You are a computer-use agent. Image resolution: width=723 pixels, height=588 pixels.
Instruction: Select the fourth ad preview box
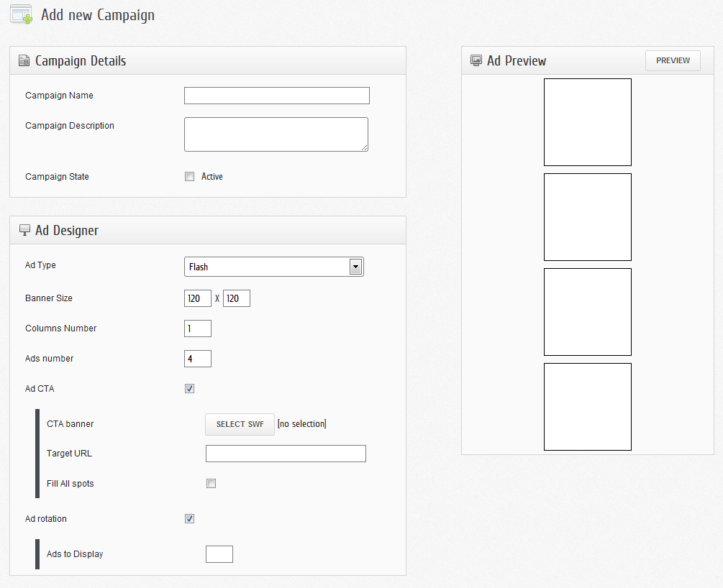click(588, 407)
